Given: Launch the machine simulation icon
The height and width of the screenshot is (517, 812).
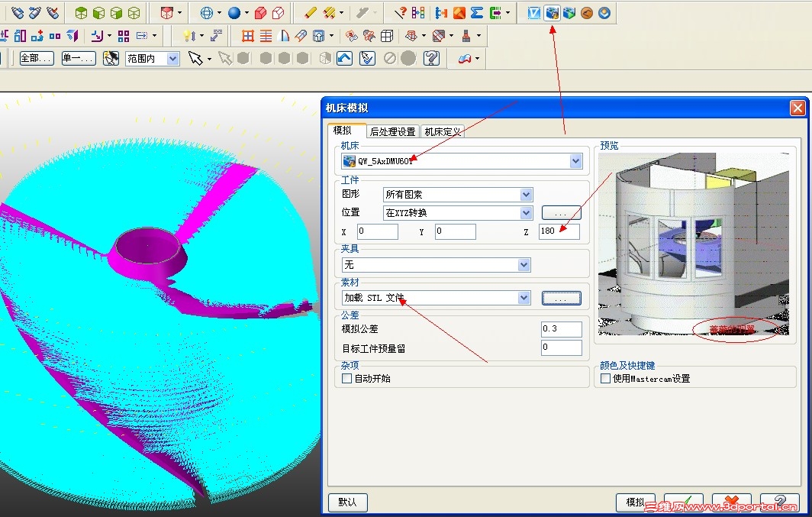Looking at the screenshot, I should coord(552,13).
